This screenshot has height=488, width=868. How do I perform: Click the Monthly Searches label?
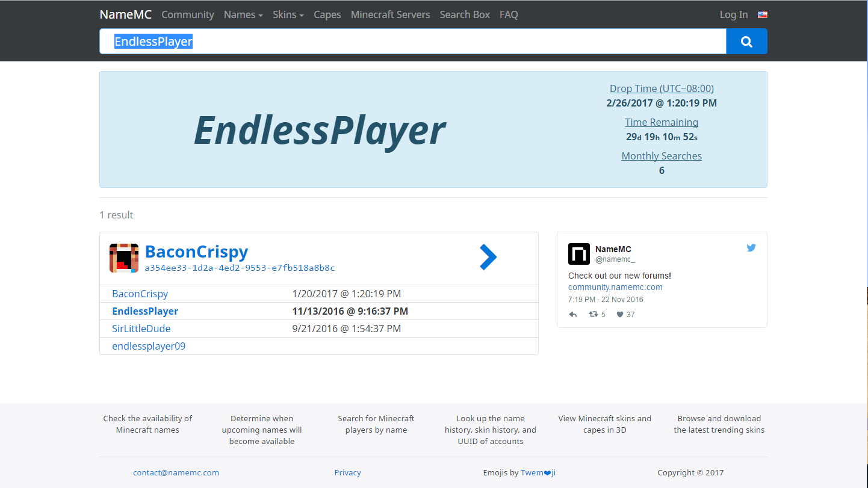coord(662,156)
